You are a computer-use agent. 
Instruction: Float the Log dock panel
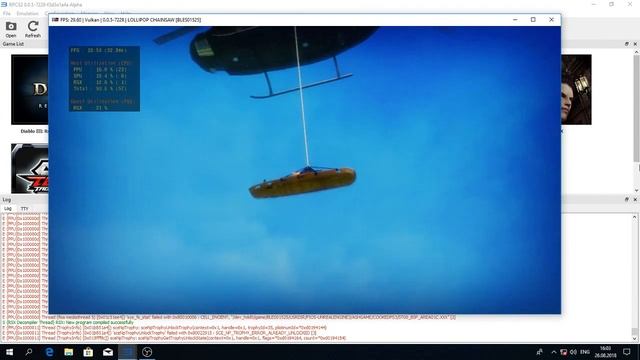(627, 199)
